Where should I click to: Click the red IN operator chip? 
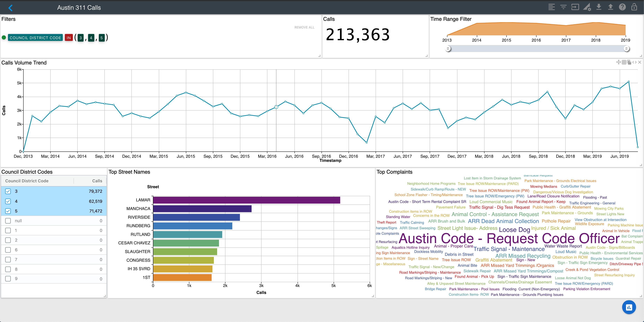(x=69, y=38)
